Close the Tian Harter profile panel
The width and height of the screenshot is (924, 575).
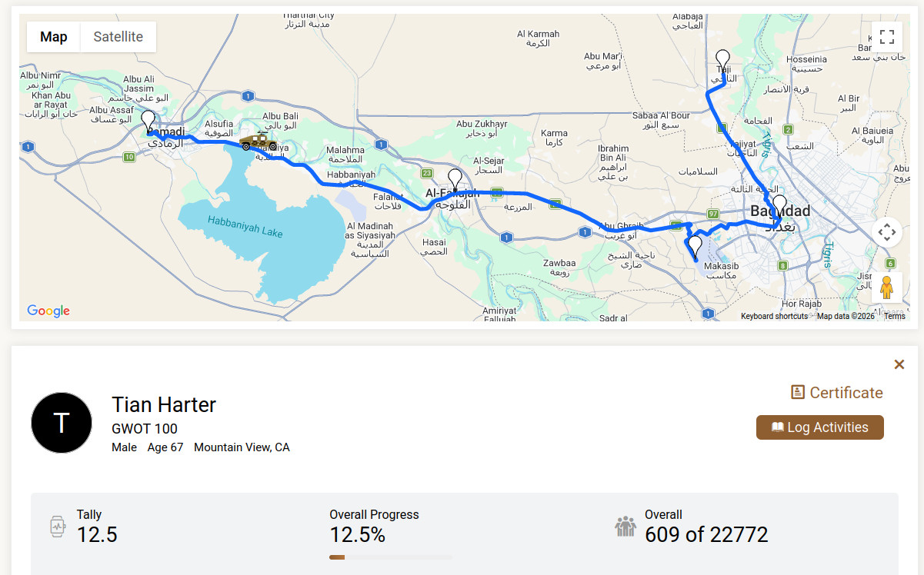[x=899, y=364]
